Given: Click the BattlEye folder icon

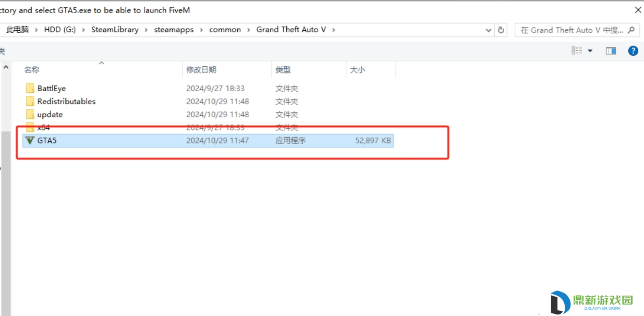Looking at the screenshot, I should pyautogui.click(x=30, y=88).
